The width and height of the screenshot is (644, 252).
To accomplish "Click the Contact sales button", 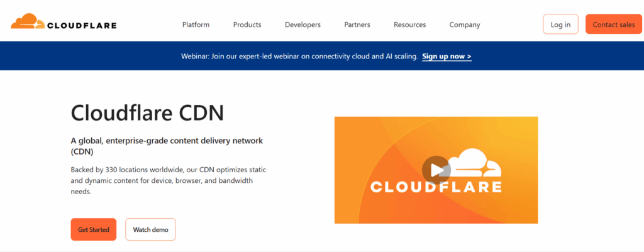I will coord(614,25).
